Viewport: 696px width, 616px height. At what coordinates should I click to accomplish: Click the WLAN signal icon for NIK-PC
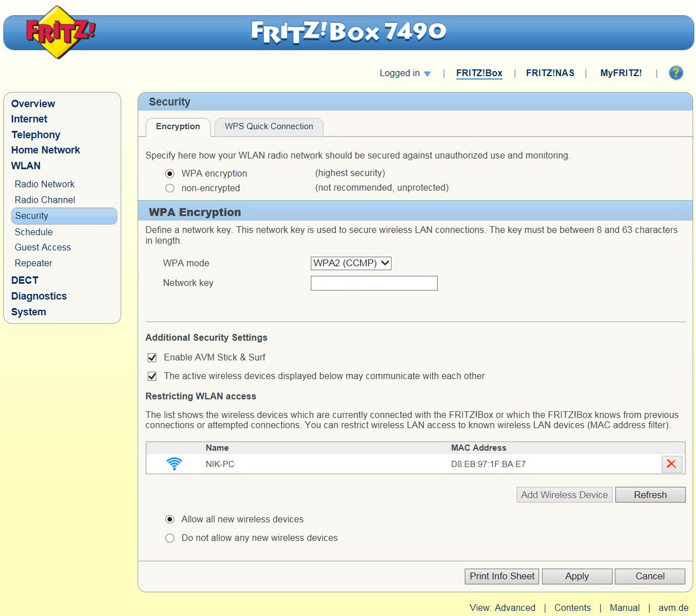point(174,464)
